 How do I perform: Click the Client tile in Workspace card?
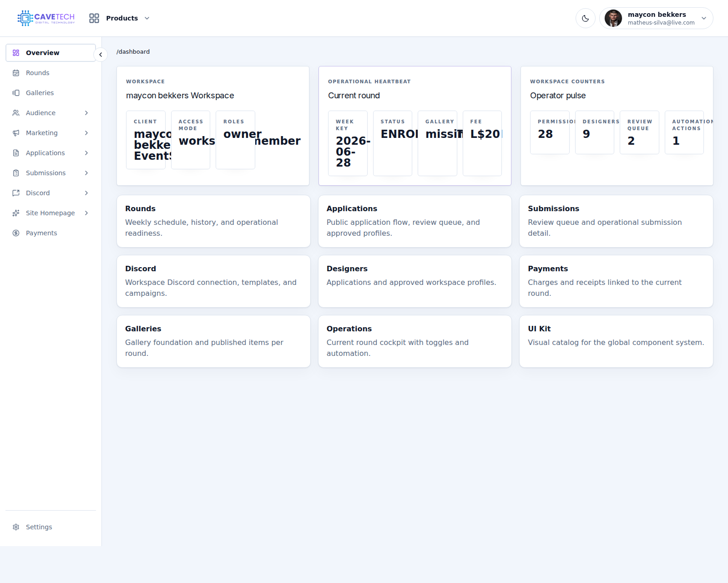tap(146, 140)
